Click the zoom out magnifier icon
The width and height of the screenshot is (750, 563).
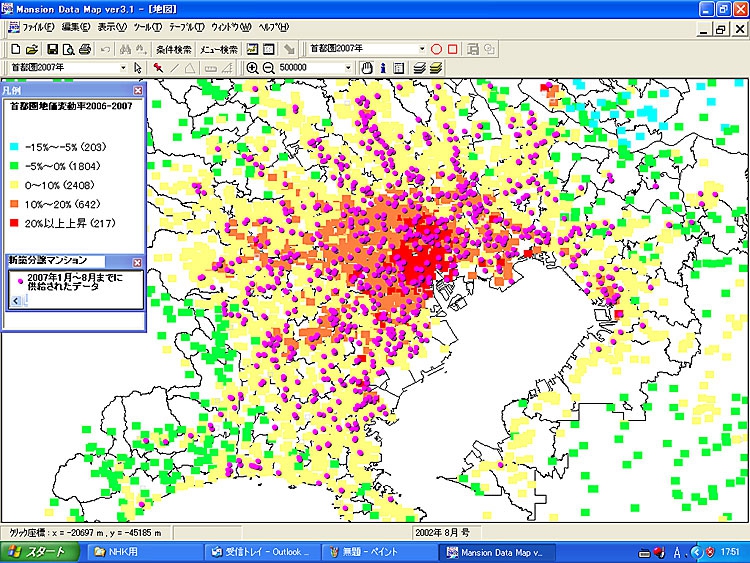(x=269, y=68)
